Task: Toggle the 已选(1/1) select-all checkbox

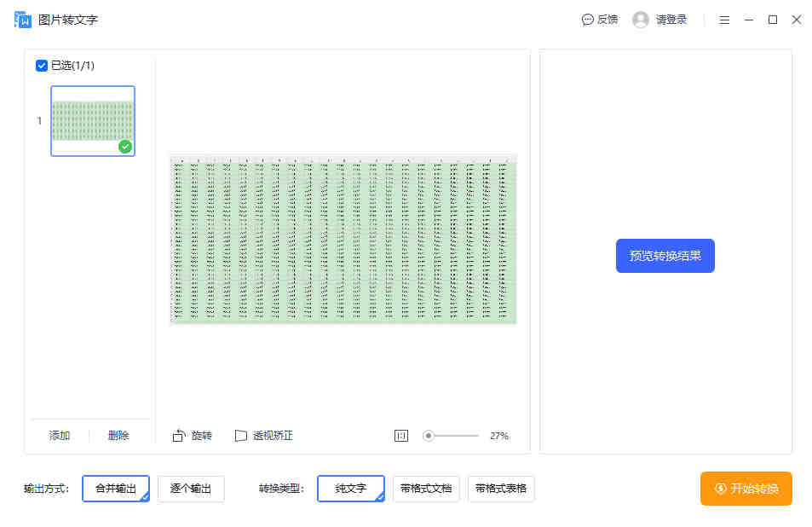Action: click(x=42, y=66)
